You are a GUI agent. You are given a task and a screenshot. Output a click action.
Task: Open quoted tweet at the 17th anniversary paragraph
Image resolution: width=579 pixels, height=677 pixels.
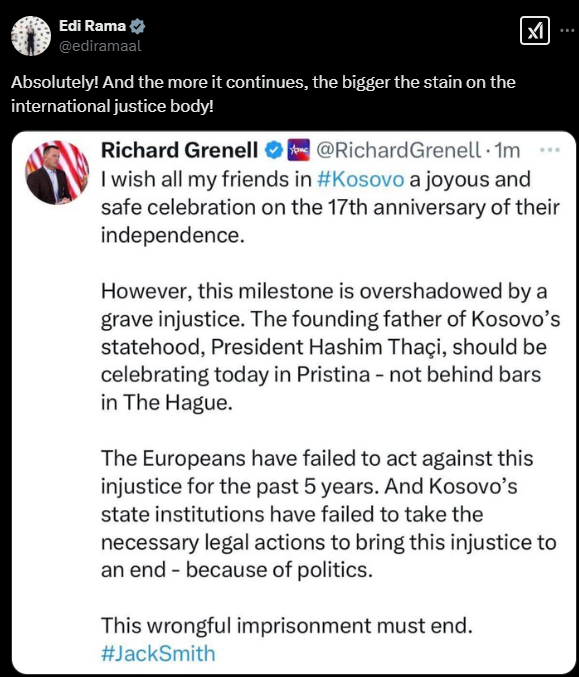[x=330, y=207]
